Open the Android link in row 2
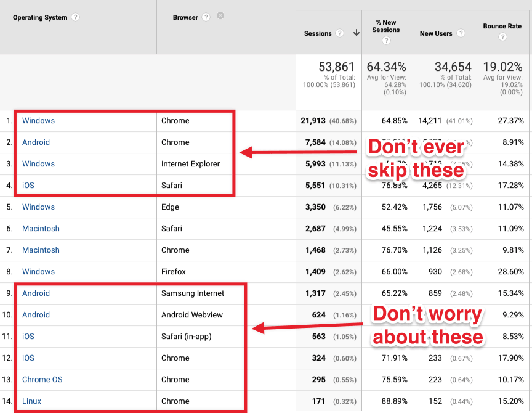532x413 pixels. [x=36, y=142]
